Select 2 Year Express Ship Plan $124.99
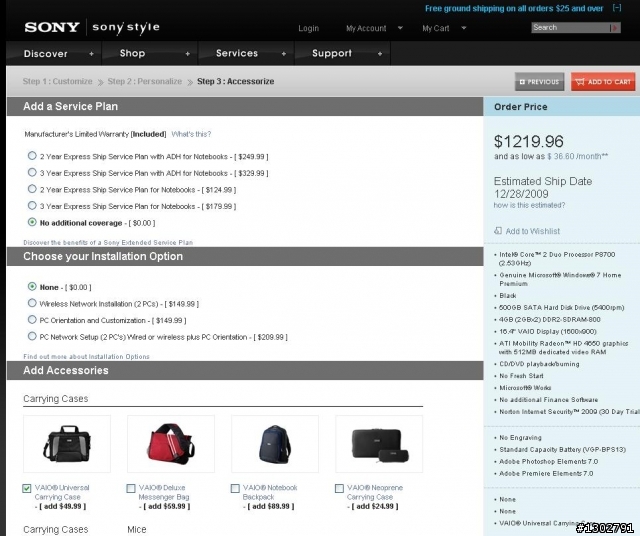Viewport: 640px width, 536px height. [x=32, y=189]
